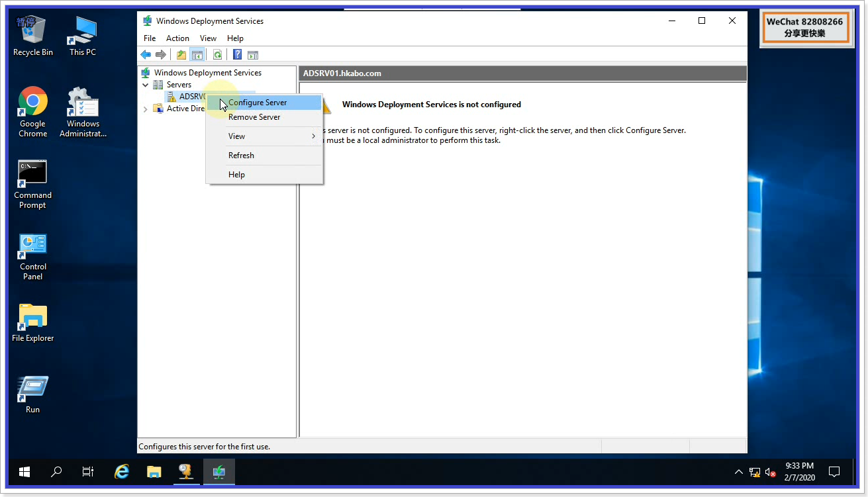This screenshot has width=868, height=497.
Task: Open the View submenu in context menu
Action: (x=264, y=136)
